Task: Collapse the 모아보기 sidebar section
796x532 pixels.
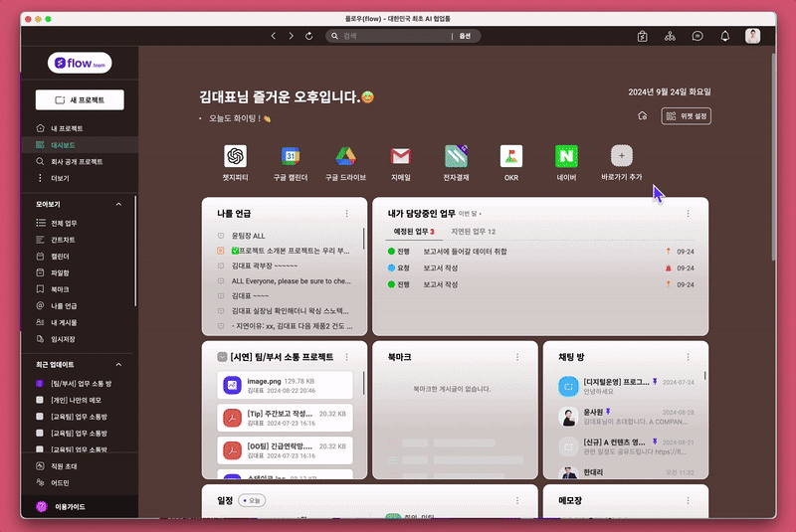Action: pos(119,204)
